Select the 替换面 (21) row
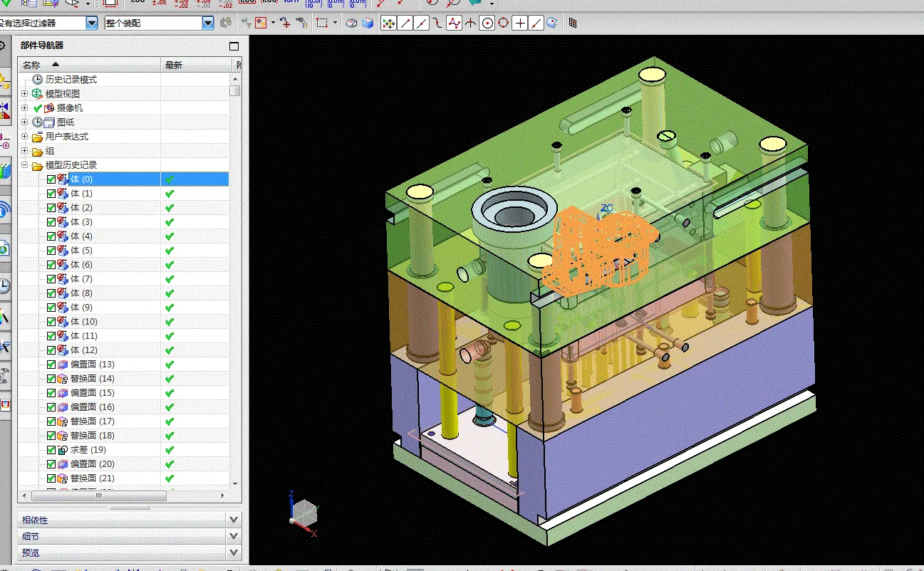 (x=124, y=478)
